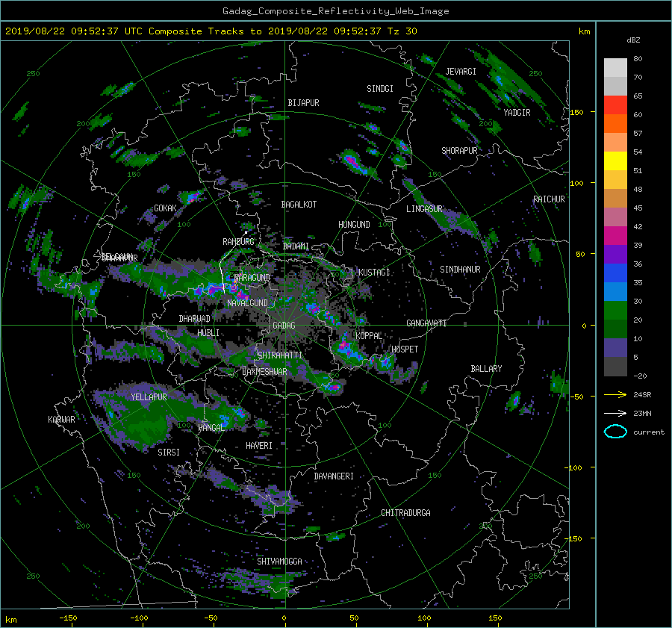Pick the magenta swatch beside 42 dBZ
672x628 pixels.
pos(615,236)
